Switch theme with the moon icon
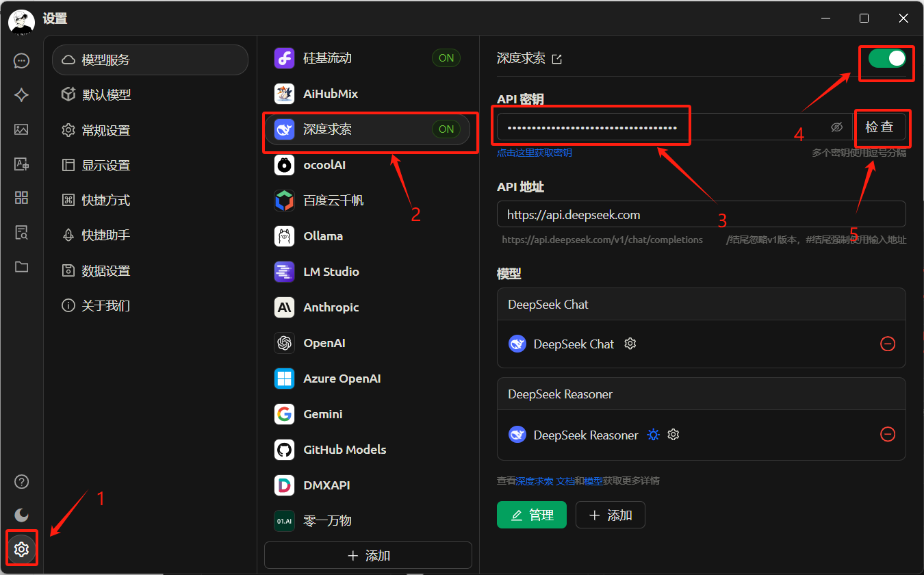924x575 pixels. pos(21,515)
